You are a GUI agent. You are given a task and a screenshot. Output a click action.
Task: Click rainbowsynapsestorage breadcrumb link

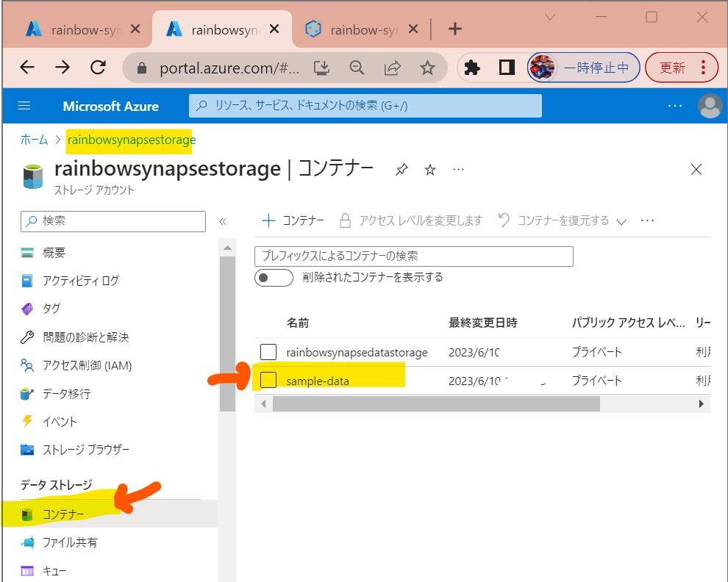(132, 140)
